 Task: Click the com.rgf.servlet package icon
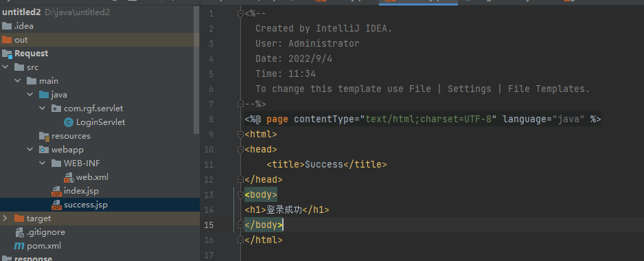(x=56, y=109)
